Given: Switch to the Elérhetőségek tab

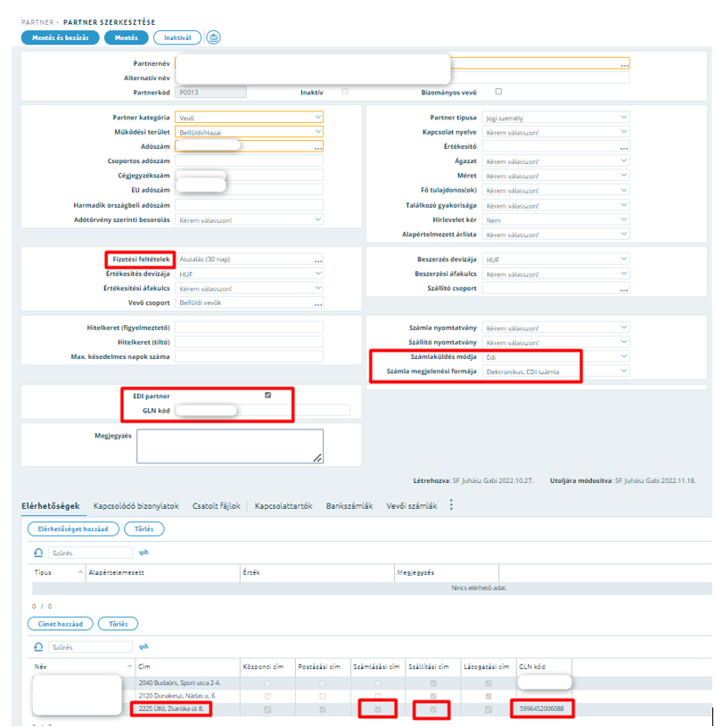Looking at the screenshot, I should click(x=51, y=505).
